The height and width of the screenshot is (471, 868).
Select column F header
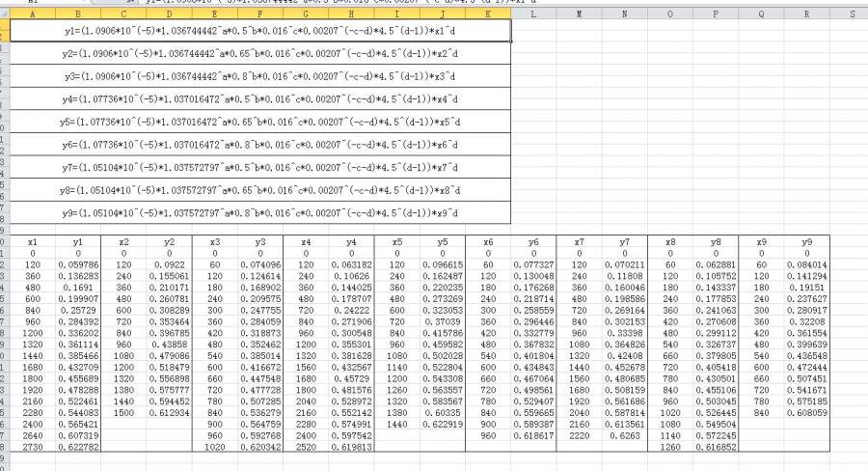pos(260,14)
